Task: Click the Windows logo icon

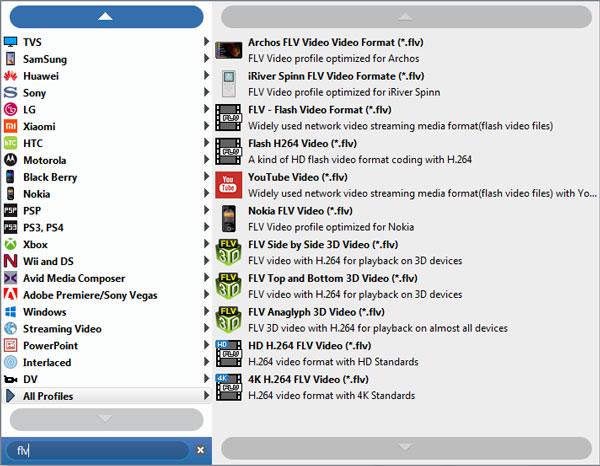Action: coord(10,311)
